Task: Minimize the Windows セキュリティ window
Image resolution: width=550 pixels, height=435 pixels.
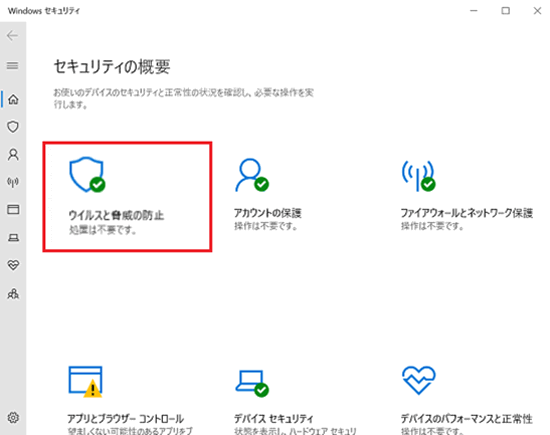Action: (474, 11)
